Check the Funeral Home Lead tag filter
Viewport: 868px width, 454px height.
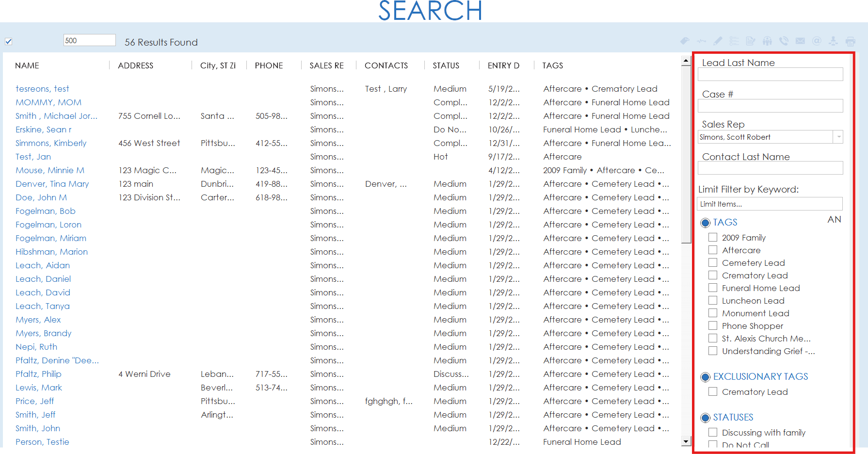click(713, 288)
